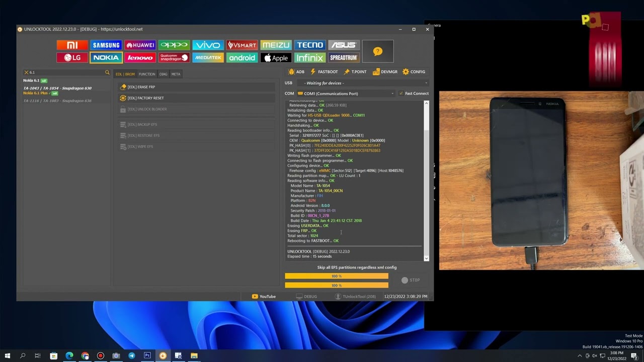Image resolution: width=644 pixels, height=362 pixels.
Task: Select the Nokia brand logo
Action: [x=106, y=58]
